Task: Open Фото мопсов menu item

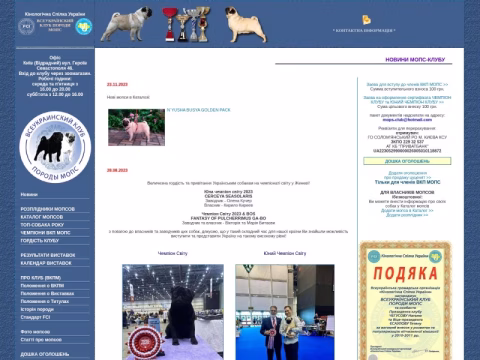Action: click(x=35, y=332)
